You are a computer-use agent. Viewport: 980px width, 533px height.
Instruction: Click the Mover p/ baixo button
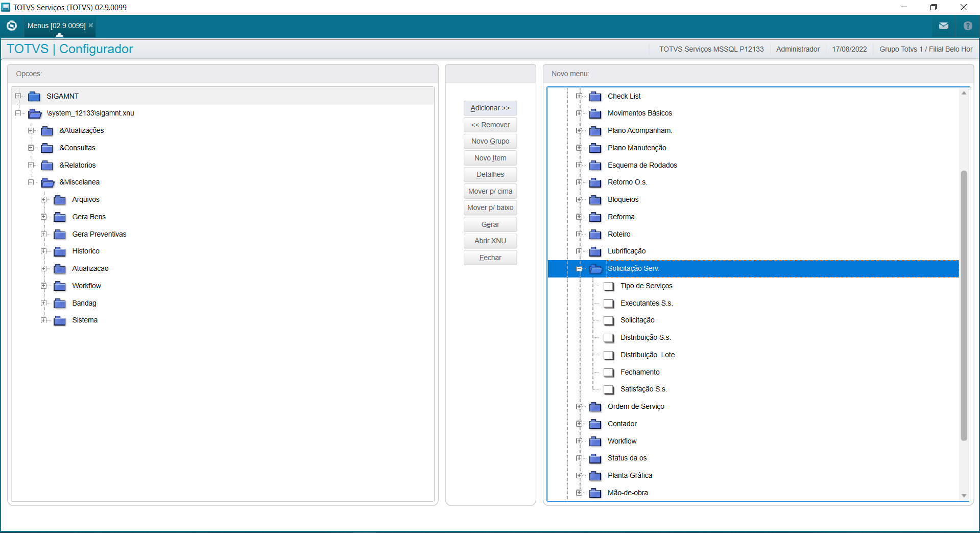pyautogui.click(x=490, y=207)
